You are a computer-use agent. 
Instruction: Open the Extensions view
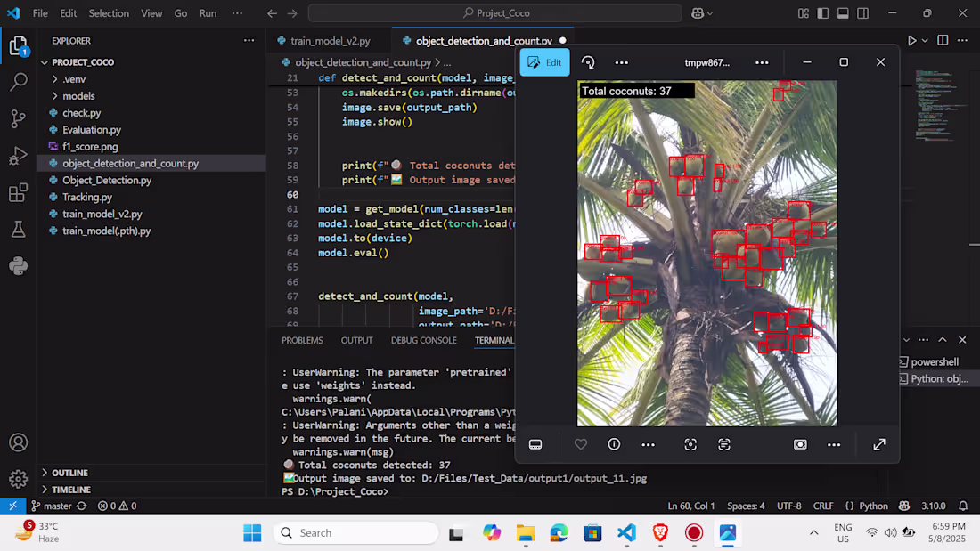point(18,193)
